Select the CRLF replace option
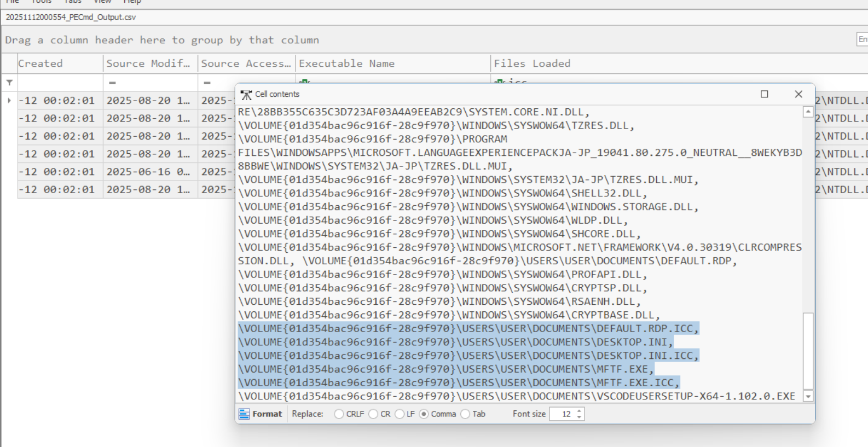Screen dimensions: 868x447 tap(339, 414)
